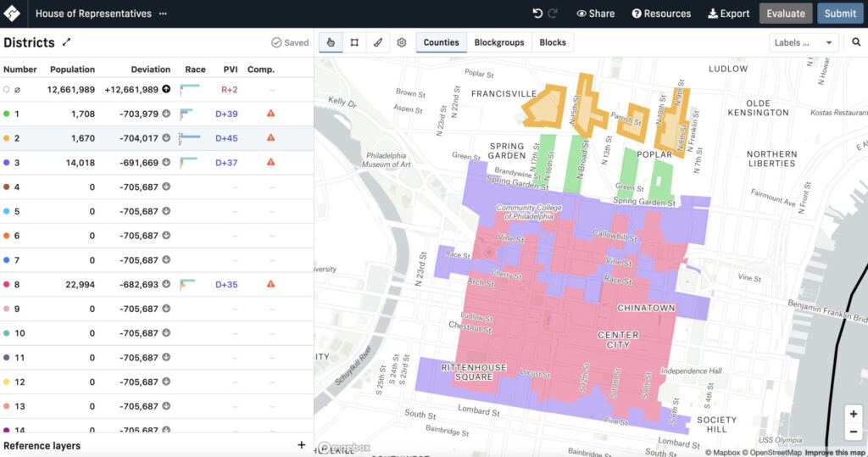Select the rectangle selection tool
This screenshot has height=457, width=868.
[x=354, y=42]
